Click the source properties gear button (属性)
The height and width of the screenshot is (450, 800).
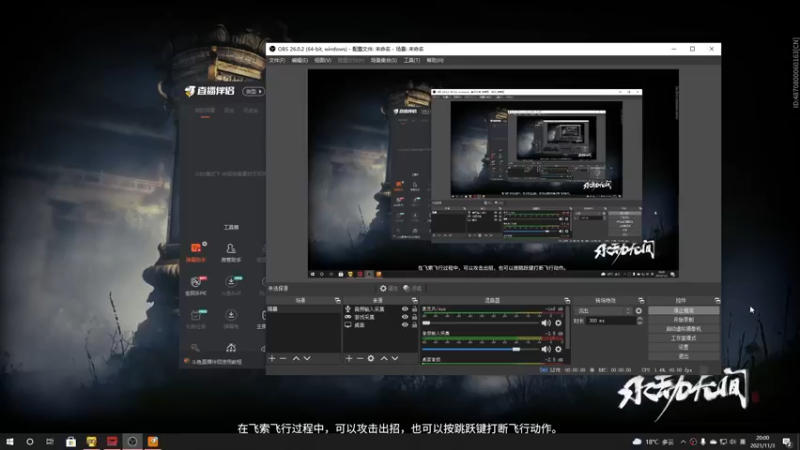pos(388,288)
